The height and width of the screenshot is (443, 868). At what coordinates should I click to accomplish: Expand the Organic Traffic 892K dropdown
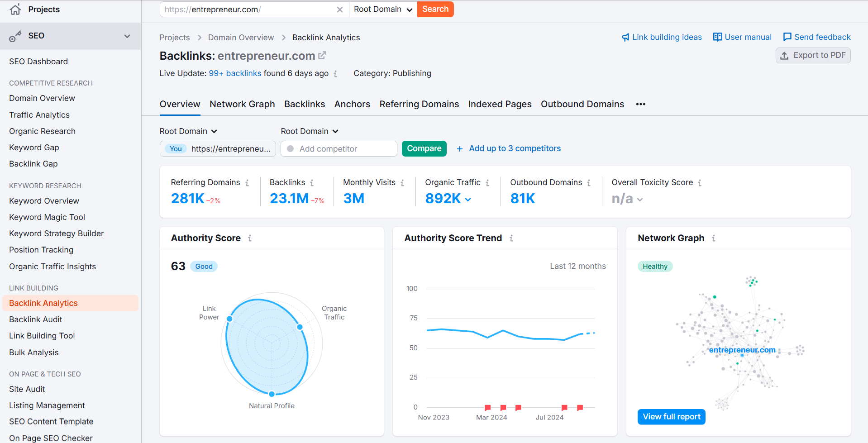pos(468,200)
